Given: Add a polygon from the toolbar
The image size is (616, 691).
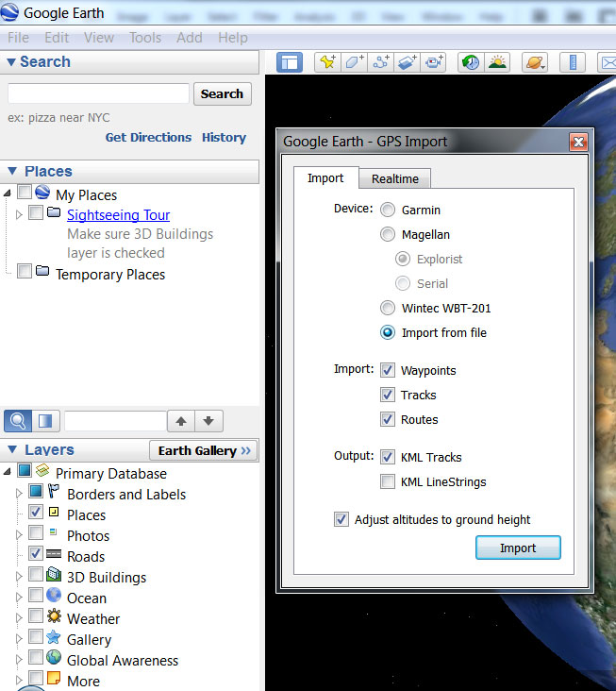Looking at the screenshot, I should 355,62.
